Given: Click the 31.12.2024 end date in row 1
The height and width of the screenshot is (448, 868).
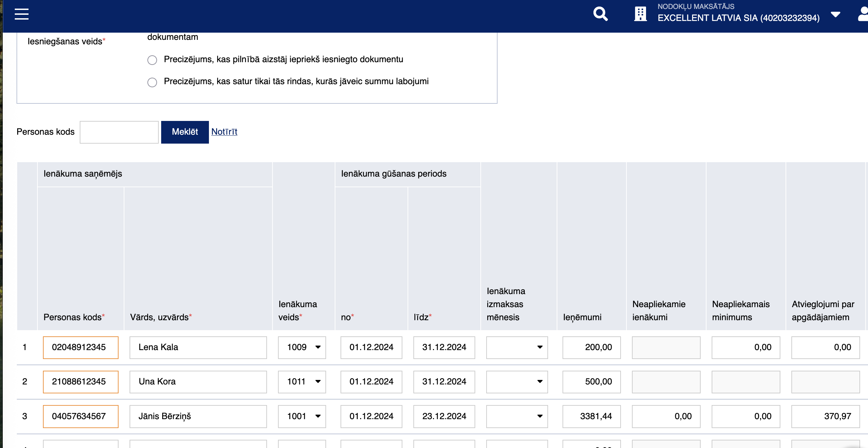Looking at the screenshot, I should [444, 347].
